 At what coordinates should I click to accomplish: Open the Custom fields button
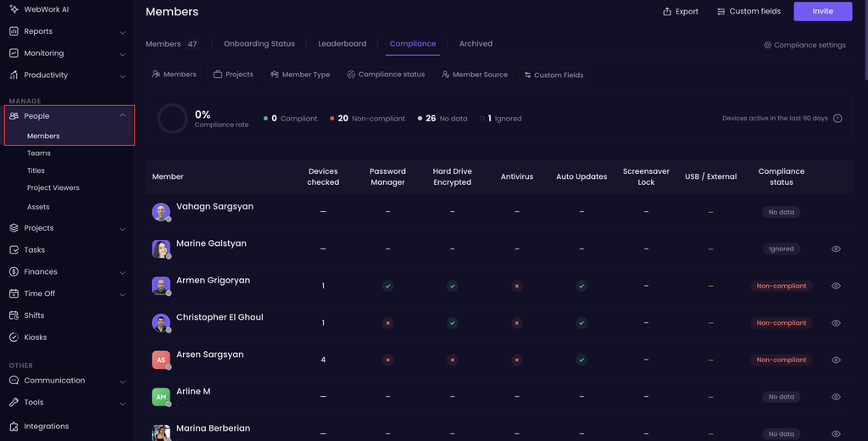(748, 12)
